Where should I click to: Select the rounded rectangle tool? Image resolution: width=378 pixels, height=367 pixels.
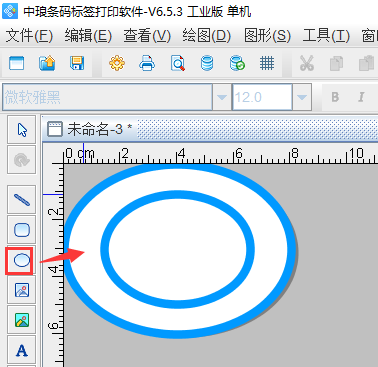22,230
